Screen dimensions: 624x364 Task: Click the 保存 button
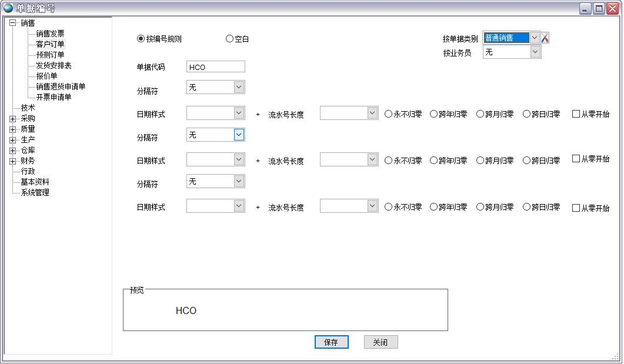(x=332, y=342)
